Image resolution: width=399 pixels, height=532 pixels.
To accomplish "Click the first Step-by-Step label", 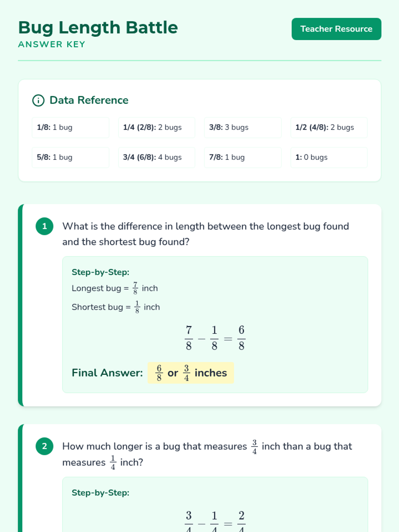I will 100,272.
